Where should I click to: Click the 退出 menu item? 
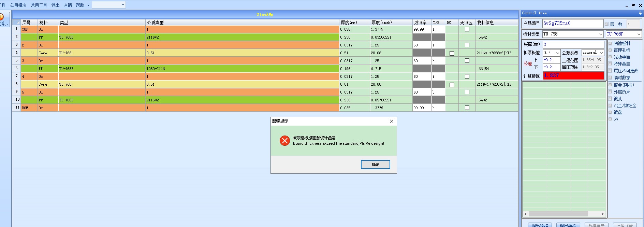coord(55,5)
